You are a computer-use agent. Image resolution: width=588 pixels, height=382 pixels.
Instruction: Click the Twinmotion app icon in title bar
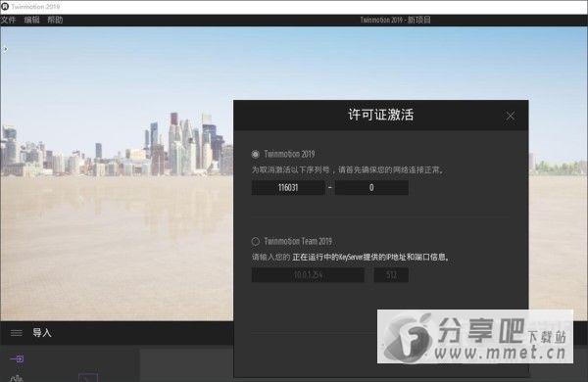pyautogui.click(x=5, y=7)
